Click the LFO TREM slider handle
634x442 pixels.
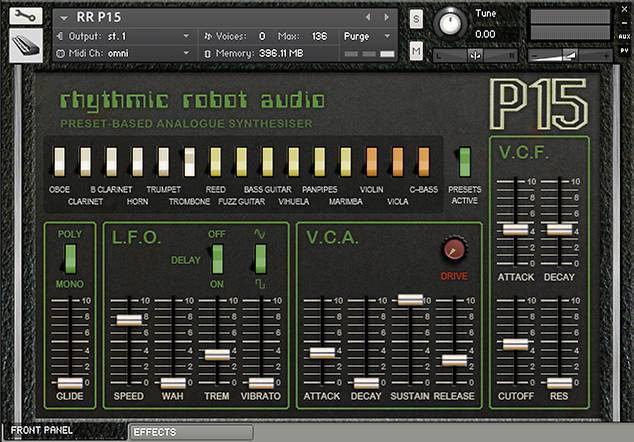(217, 355)
